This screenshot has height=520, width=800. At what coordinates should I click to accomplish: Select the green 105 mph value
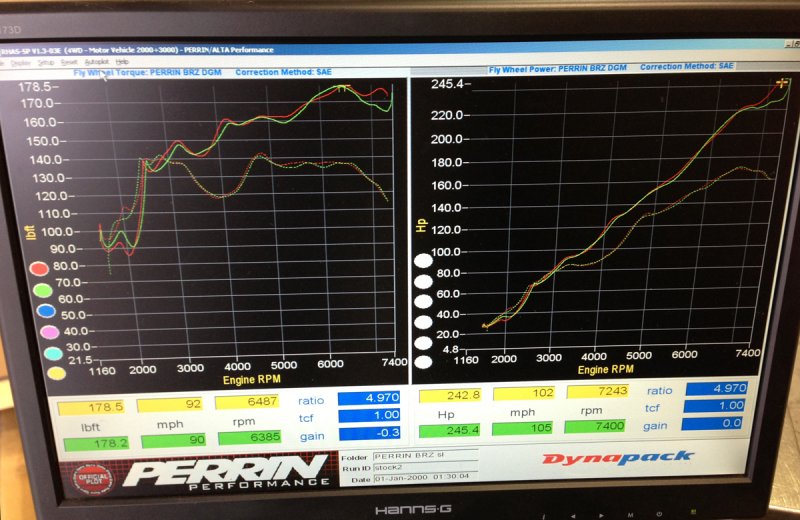click(523, 428)
